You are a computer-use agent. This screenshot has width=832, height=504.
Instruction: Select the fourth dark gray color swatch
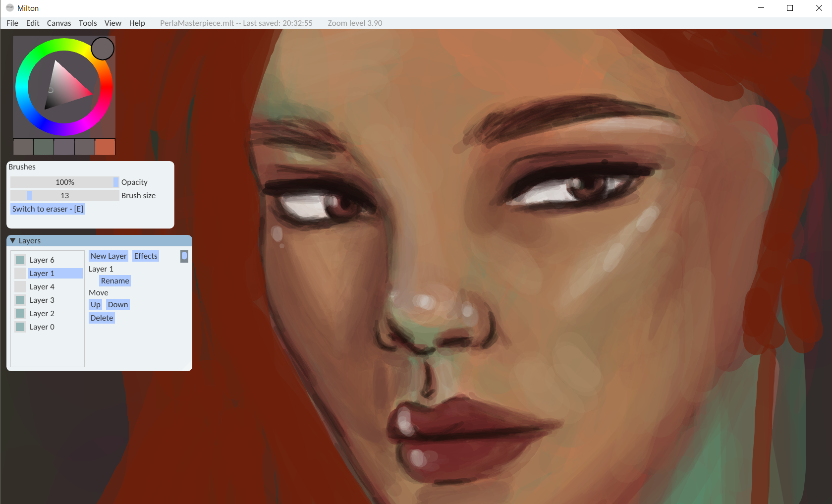(85, 147)
